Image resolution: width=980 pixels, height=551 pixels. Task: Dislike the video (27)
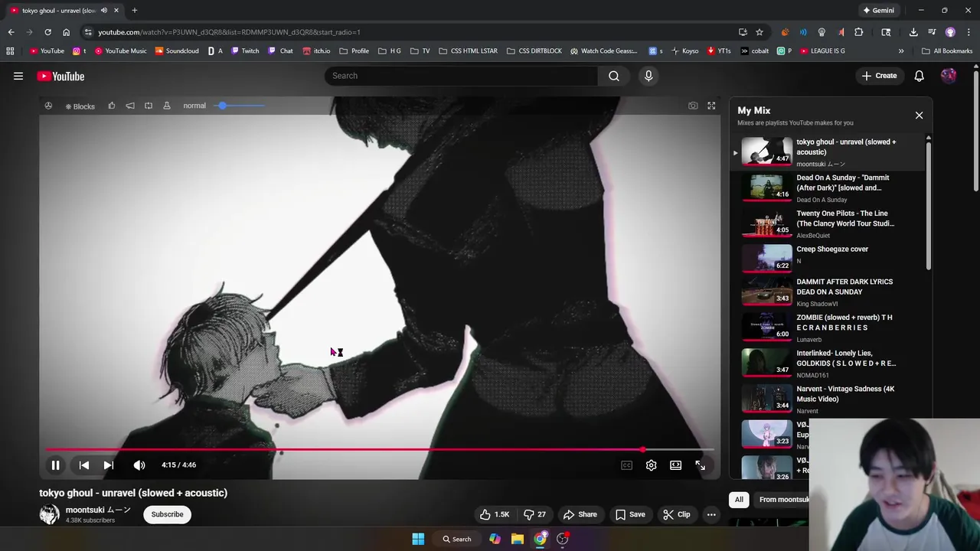click(x=534, y=514)
